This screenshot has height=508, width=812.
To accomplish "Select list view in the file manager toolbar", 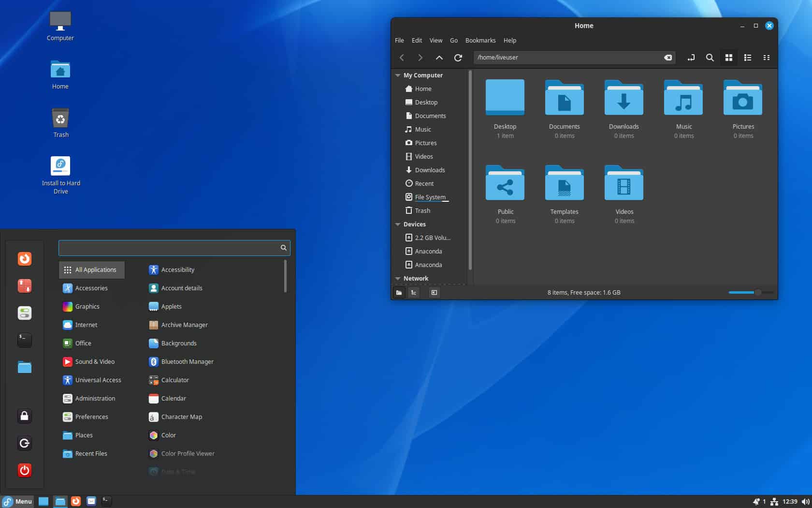I will pyautogui.click(x=747, y=58).
